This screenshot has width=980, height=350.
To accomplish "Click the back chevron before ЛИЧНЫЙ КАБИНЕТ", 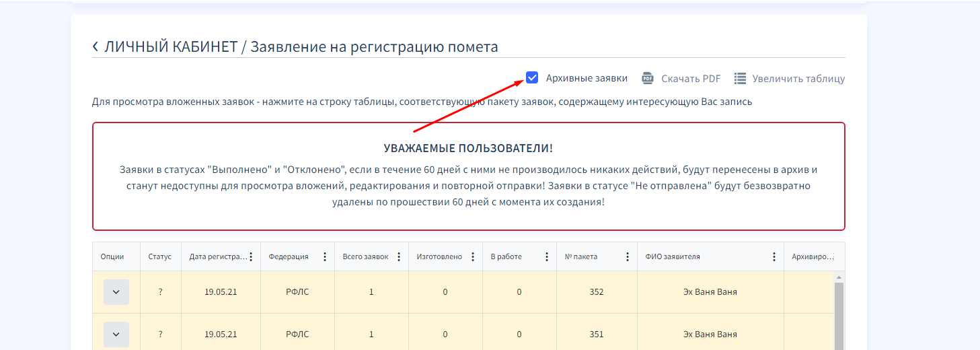I will tap(96, 46).
